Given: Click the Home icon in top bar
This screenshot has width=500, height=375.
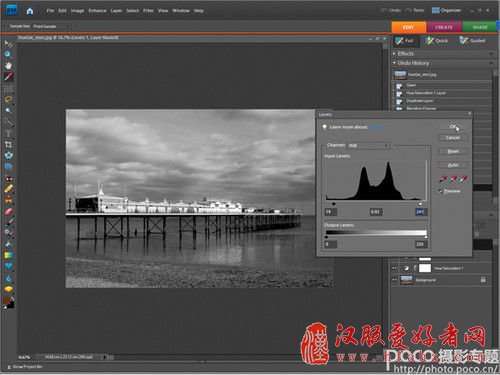Looking at the screenshot, I should click(x=30, y=11).
